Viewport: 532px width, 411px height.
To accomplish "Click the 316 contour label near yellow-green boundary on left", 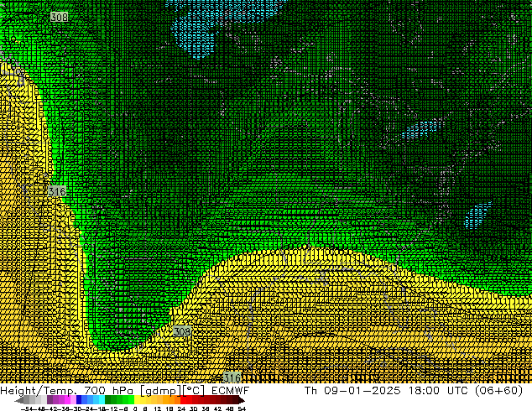I will click(x=57, y=191).
